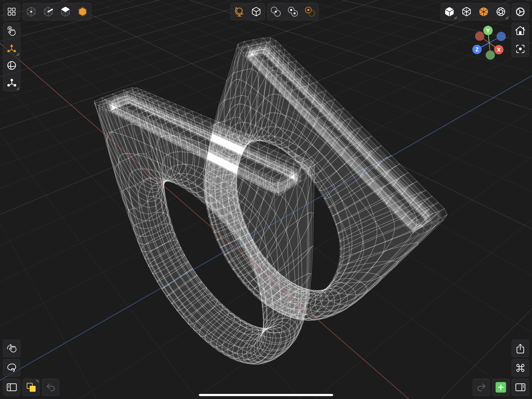Click dark blue negative Z axis ball
The width and height of the screenshot is (532, 399).
point(501,36)
